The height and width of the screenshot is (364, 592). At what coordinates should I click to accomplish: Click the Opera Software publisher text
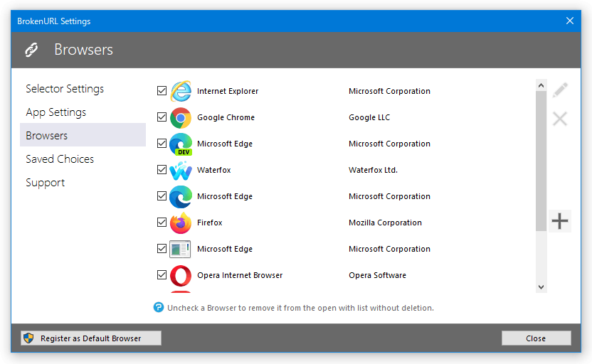377,275
